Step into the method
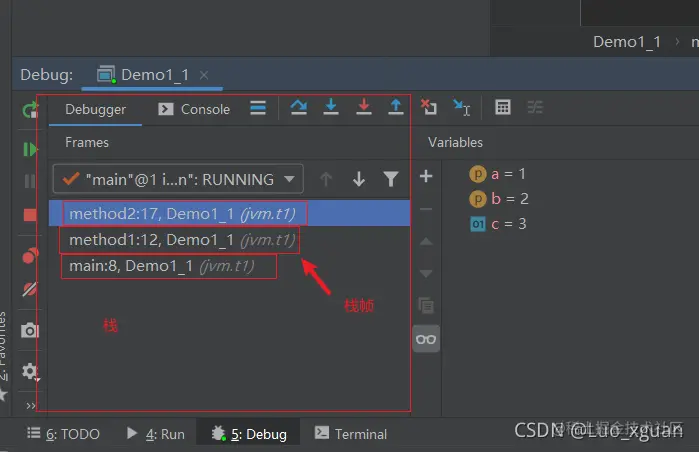 point(331,107)
